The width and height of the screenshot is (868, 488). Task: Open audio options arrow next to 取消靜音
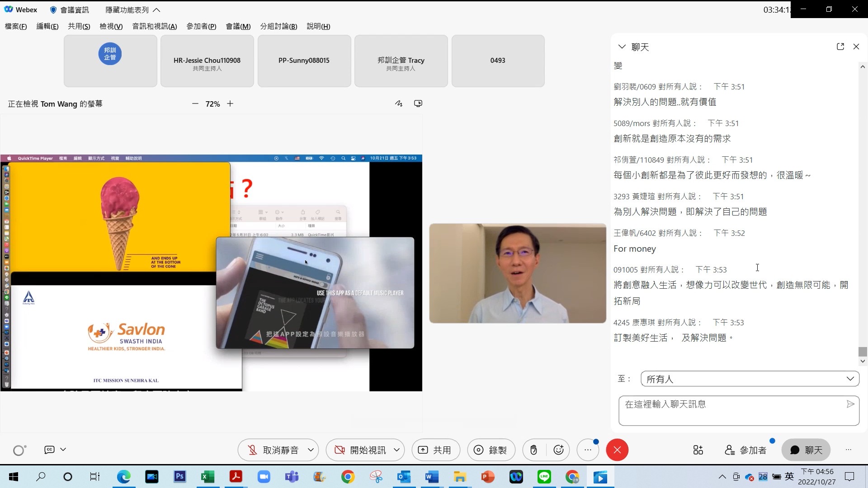[x=311, y=450]
